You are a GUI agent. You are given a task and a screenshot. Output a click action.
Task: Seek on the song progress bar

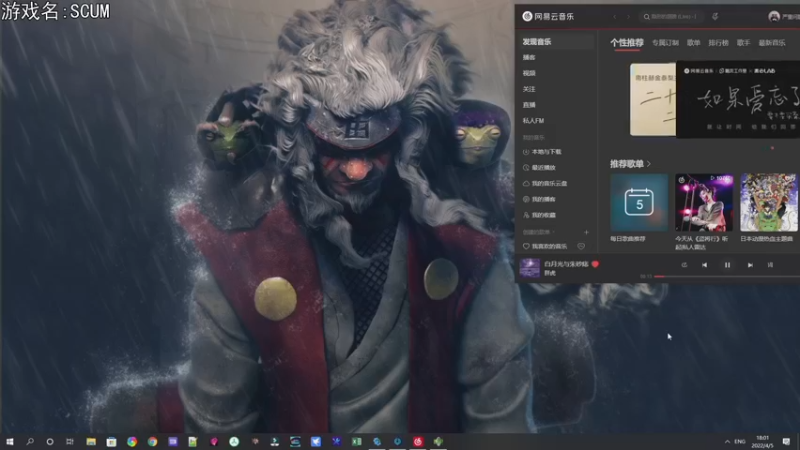[x=727, y=276]
